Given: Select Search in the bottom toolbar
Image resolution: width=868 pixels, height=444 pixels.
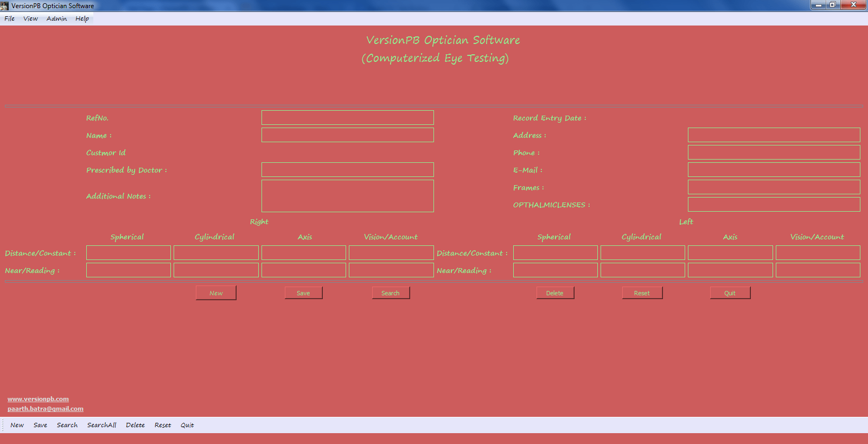Looking at the screenshot, I should point(67,425).
